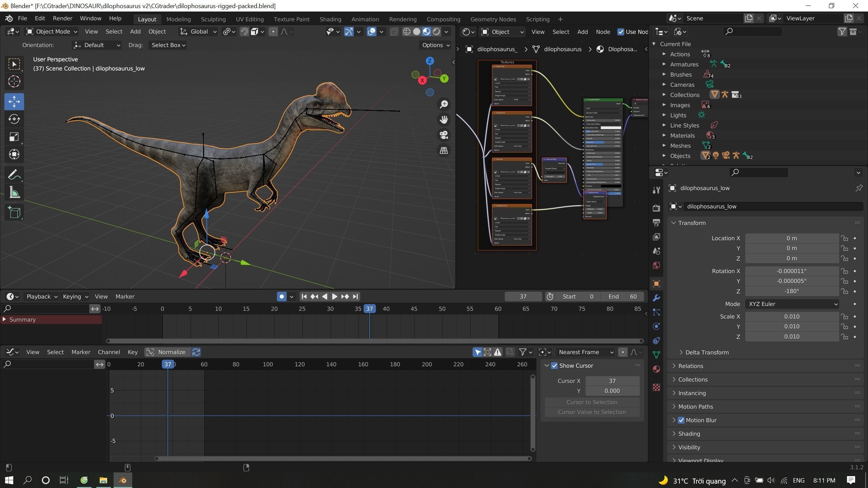
Task: Open the Material properties tab
Action: click(x=656, y=369)
